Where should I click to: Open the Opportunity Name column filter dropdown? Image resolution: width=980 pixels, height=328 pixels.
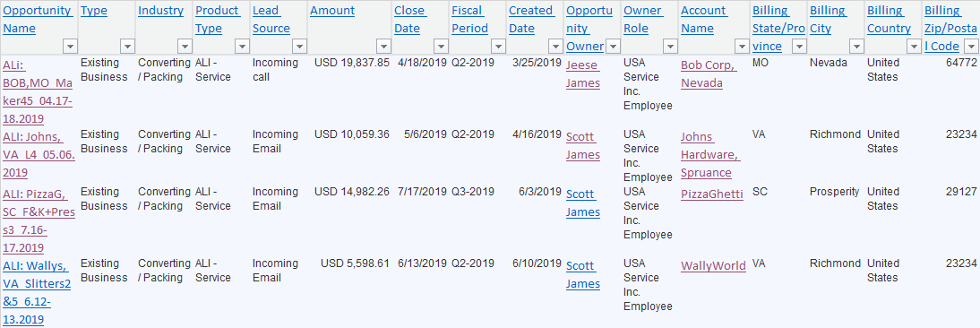click(x=70, y=47)
